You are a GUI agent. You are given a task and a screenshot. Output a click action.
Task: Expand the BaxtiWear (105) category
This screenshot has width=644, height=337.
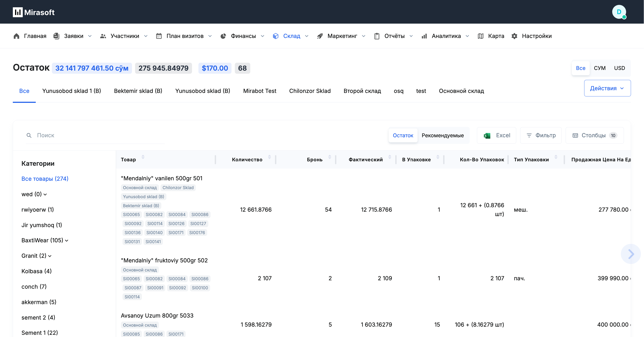pos(67,241)
